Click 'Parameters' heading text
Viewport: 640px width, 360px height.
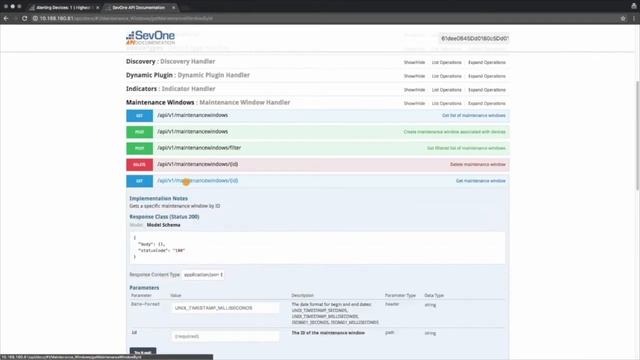pyautogui.click(x=144, y=288)
